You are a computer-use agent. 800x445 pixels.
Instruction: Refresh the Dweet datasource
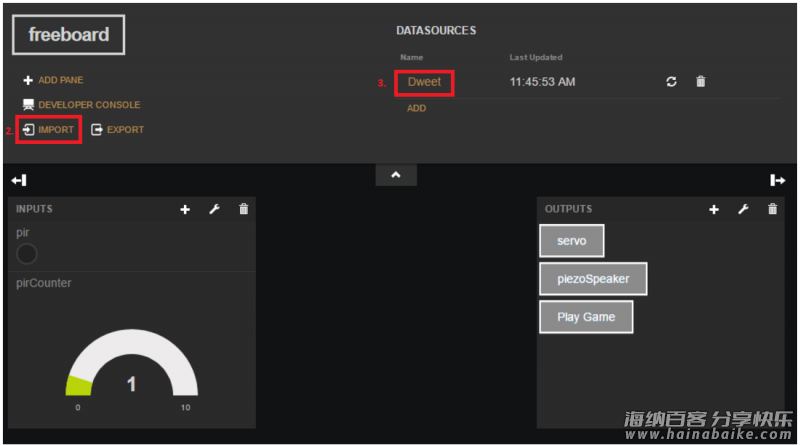click(671, 82)
